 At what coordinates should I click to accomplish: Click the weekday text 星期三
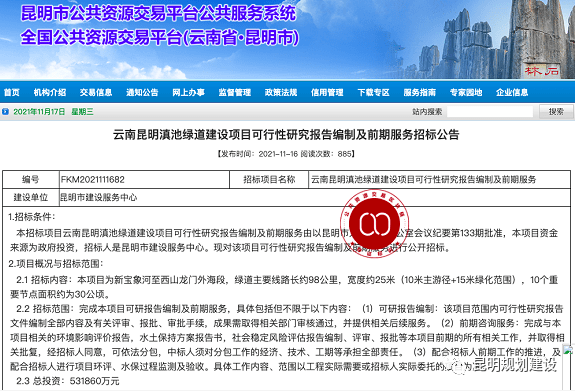pos(82,112)
